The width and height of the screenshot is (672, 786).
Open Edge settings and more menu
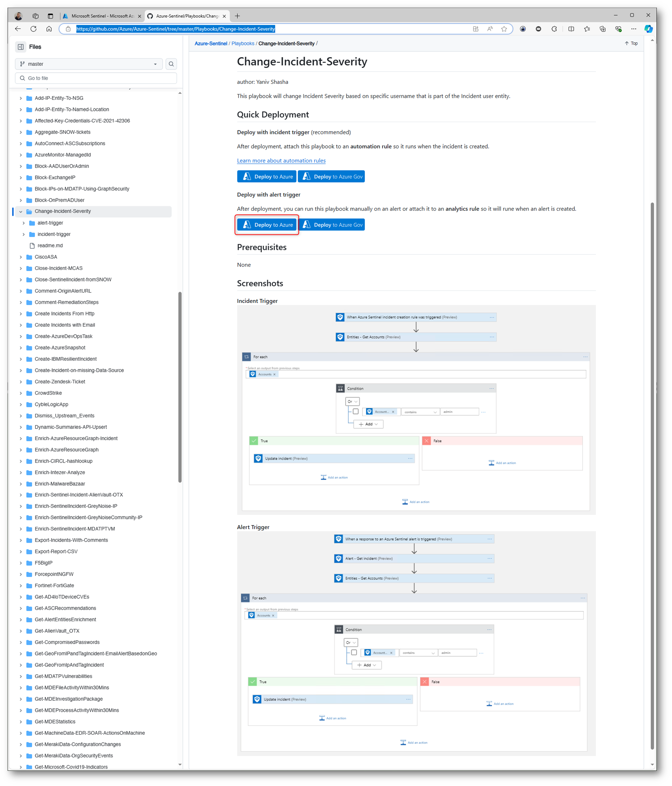click(x=634, y=29)
